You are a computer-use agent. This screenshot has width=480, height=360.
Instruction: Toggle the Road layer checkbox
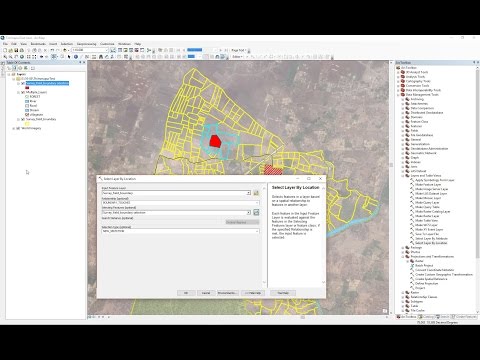coord(27,106)
